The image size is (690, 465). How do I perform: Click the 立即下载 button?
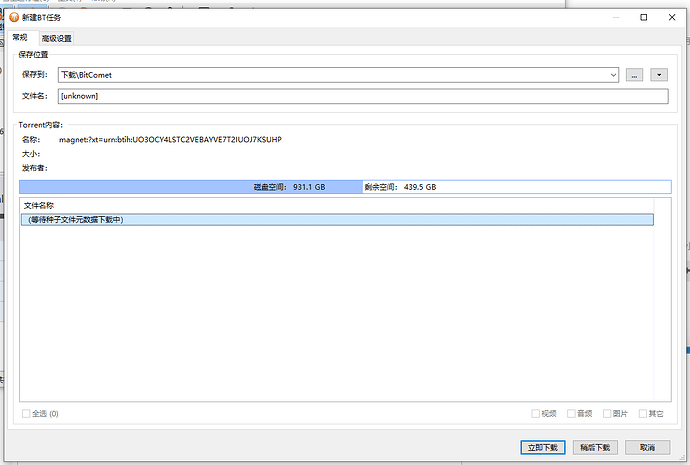coord(543,447)
